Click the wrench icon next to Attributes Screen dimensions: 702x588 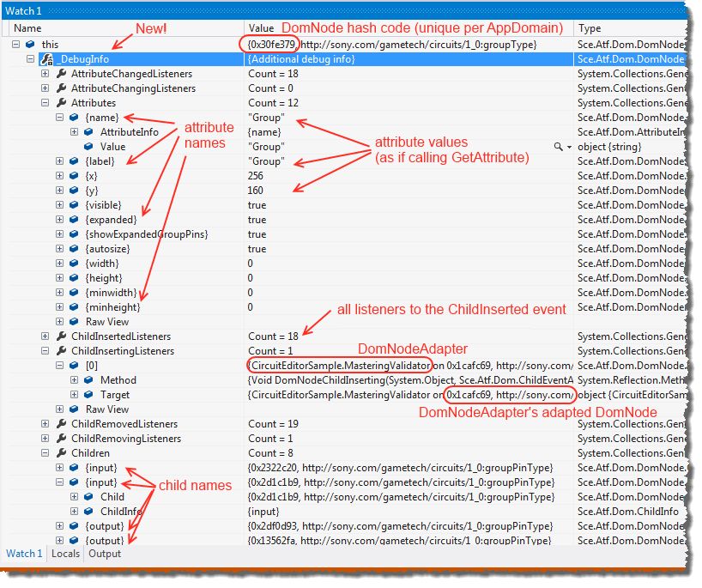click(x=61, y=102)
